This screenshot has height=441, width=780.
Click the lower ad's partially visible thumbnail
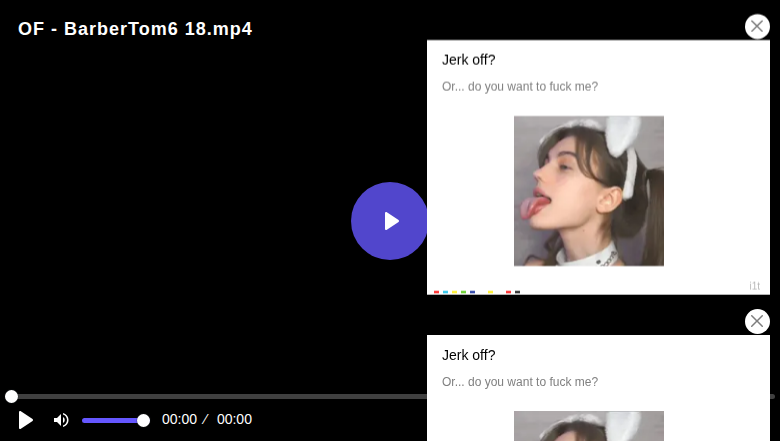(588, 427)
